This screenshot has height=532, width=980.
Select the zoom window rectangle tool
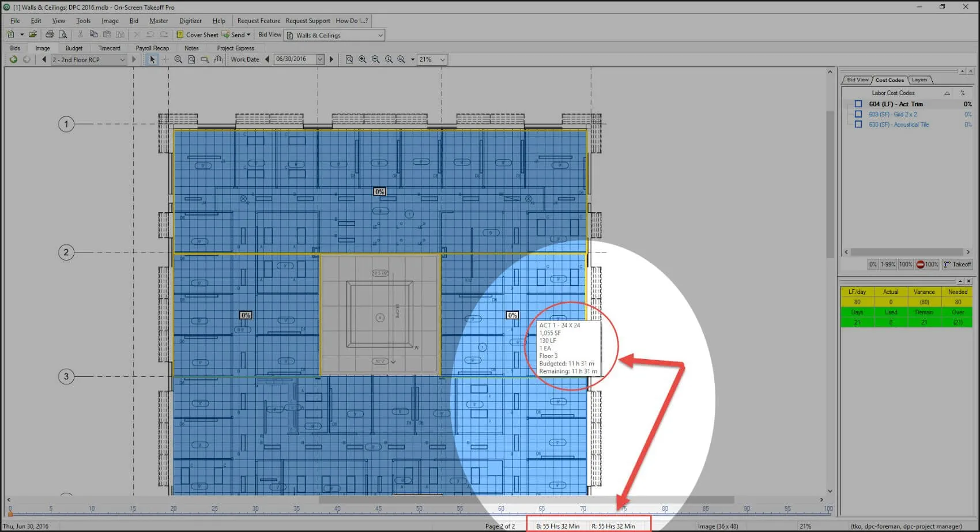click(x=205, y=59)
